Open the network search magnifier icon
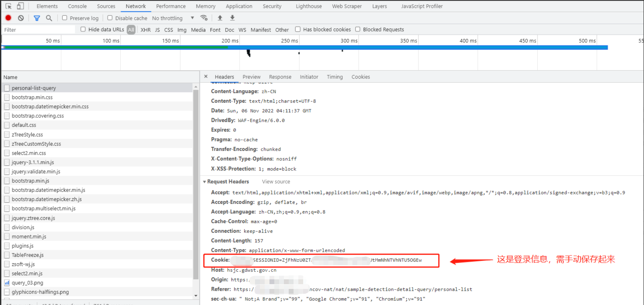644x305 pixels. (49, 18)
